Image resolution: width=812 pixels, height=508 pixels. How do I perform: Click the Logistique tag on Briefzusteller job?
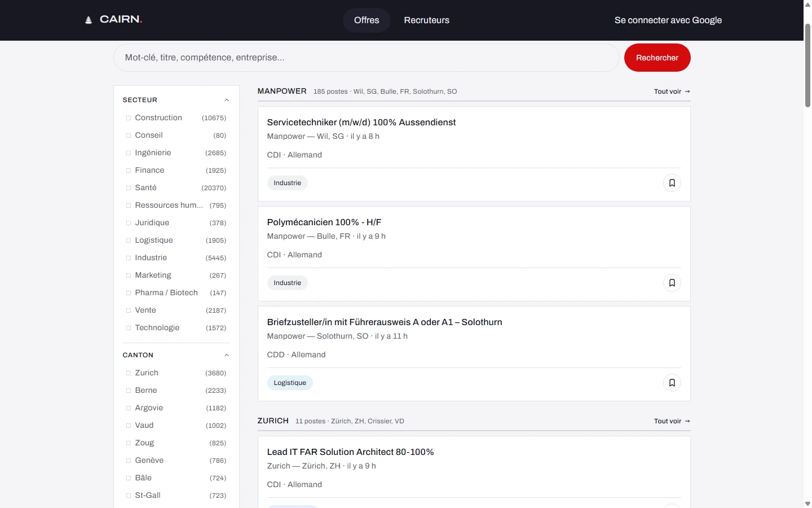(x=290, y=383)
